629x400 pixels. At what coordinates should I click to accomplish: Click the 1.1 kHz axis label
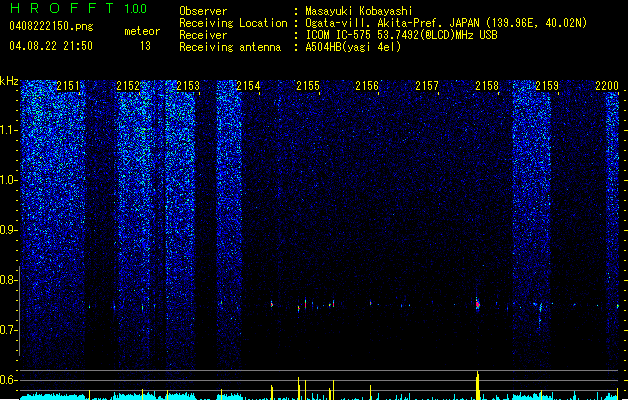tap(9, 130)
